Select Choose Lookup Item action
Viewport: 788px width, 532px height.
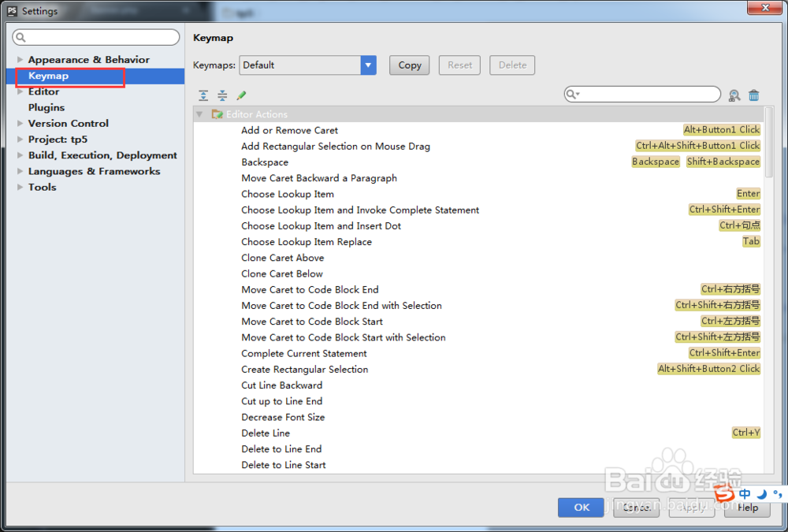coord(288,194)
